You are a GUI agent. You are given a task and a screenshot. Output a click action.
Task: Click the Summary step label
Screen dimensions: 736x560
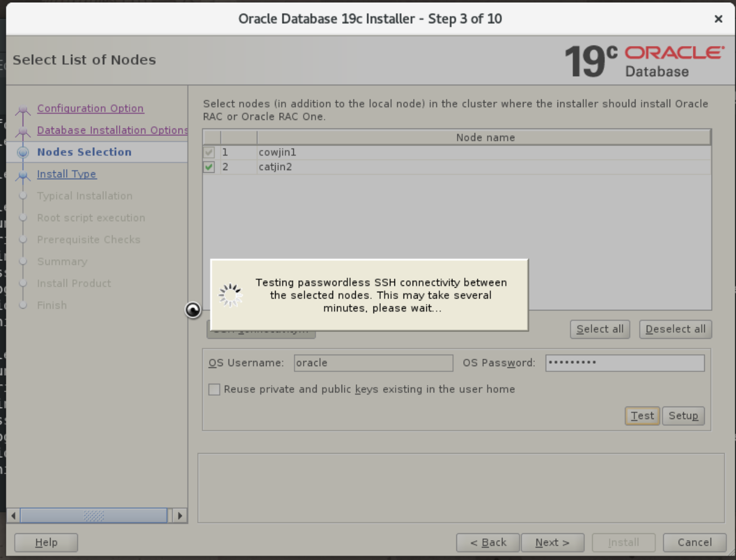click(62, 262)
